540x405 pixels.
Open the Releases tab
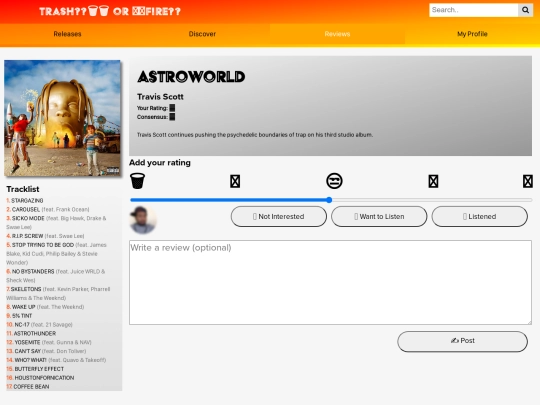[x=68, y=34]
